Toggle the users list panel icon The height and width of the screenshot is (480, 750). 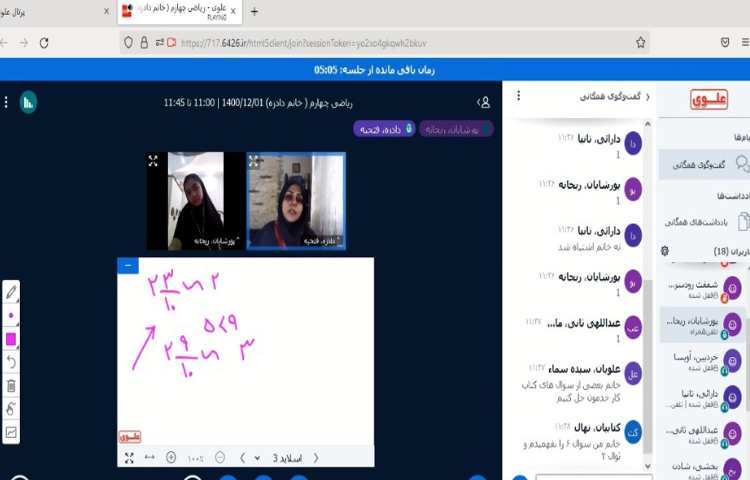[484, 102]
